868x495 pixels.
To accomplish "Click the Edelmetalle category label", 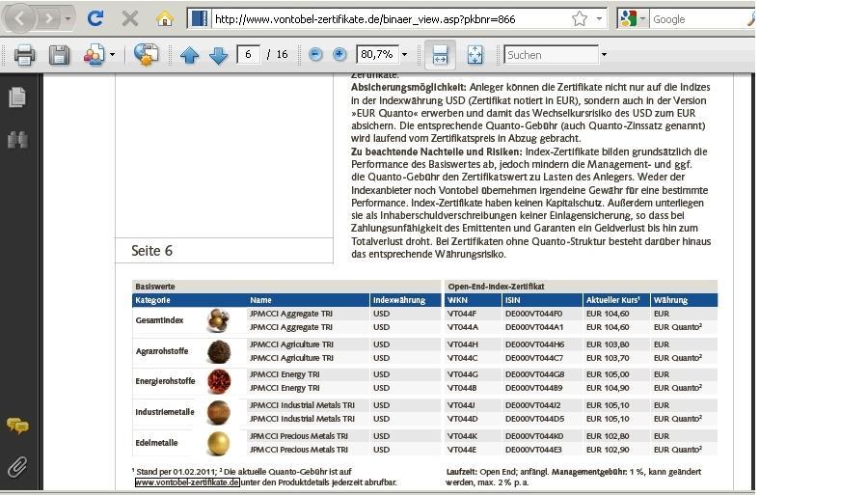I will point(156,443).
